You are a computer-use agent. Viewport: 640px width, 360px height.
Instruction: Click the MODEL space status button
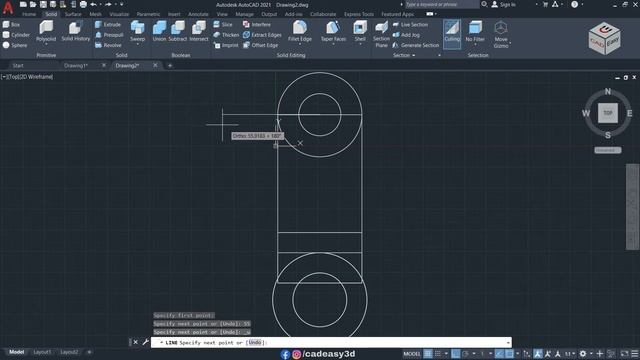coord(412,353)
